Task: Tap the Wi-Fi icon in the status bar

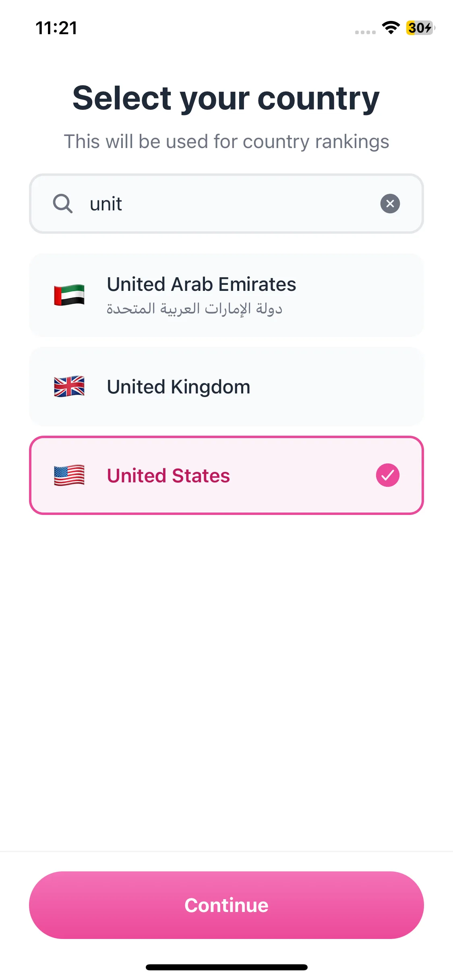Action: coord(391,28)
